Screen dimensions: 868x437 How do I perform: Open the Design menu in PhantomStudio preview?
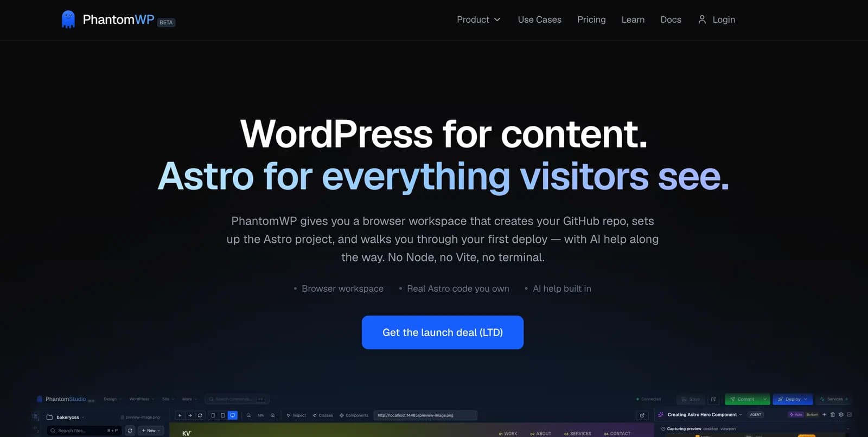(112, 399)
